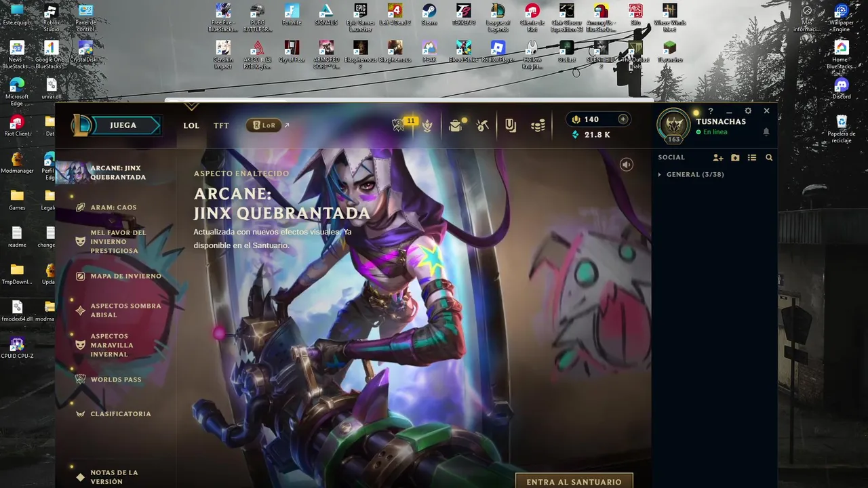Open the store coins stack icon

tap(538, 126)
